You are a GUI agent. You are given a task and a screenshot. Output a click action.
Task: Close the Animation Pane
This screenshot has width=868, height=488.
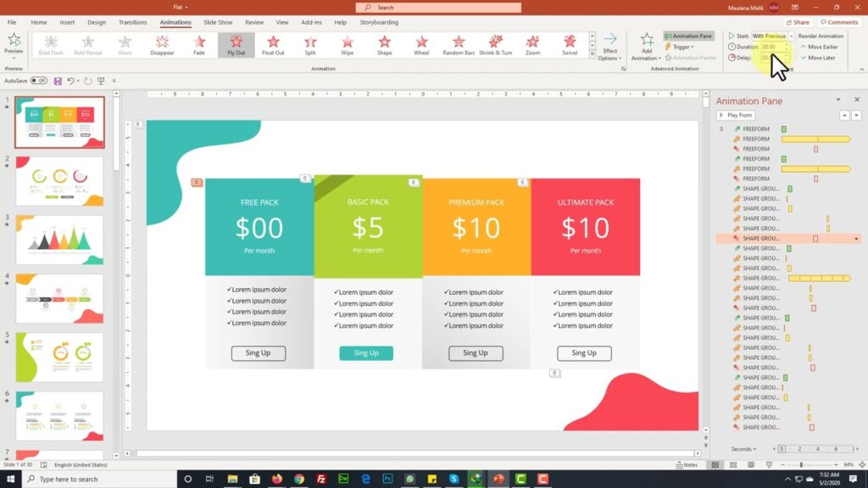(x=857, y=100)
